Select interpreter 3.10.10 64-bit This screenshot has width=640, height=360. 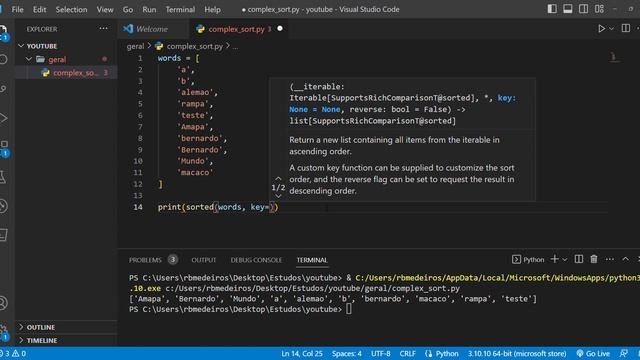pyautogui.click(x=517, y=353)
